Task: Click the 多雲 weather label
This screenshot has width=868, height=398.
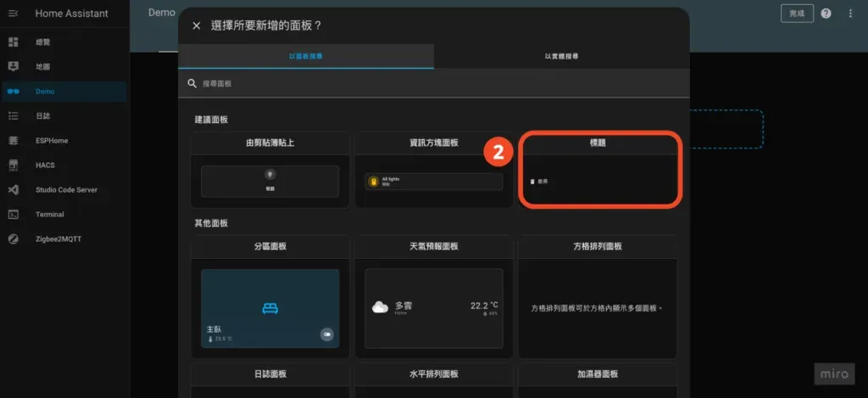Action: pos(403,306)
